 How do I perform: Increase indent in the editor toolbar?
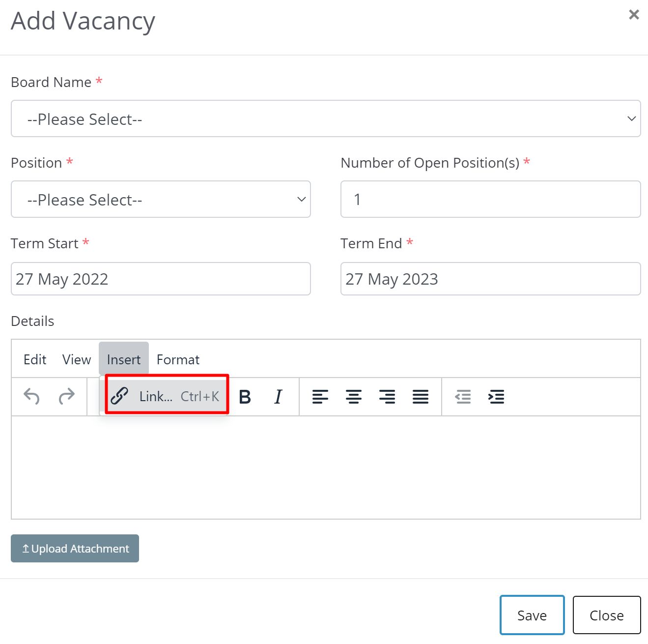click(496, 396)
